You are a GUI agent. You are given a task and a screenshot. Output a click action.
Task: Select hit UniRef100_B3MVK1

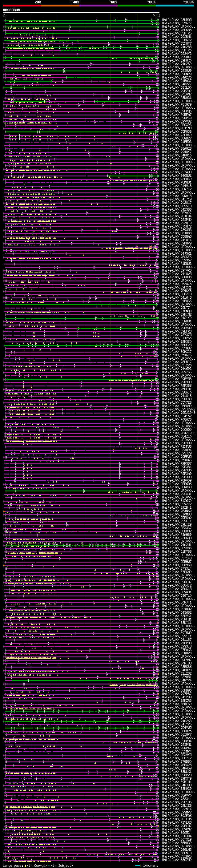(x=177, y=616)
